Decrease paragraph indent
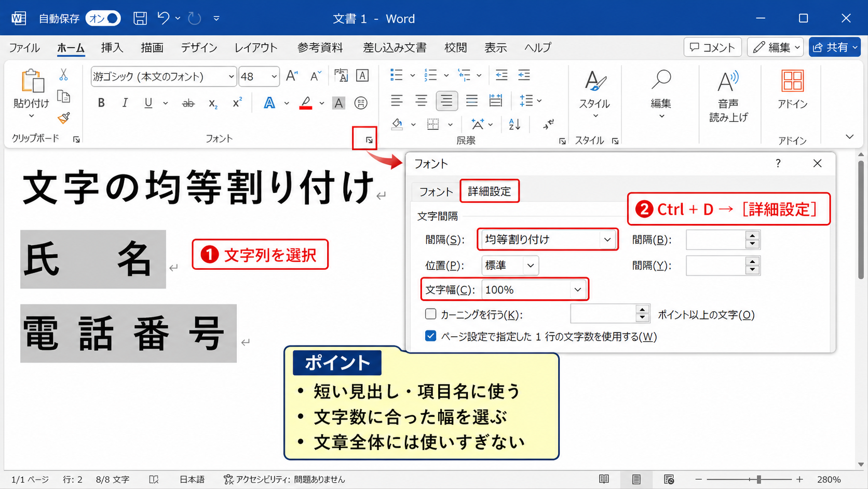The width and height of the screenshot is (868, 489). click(501, 75)
